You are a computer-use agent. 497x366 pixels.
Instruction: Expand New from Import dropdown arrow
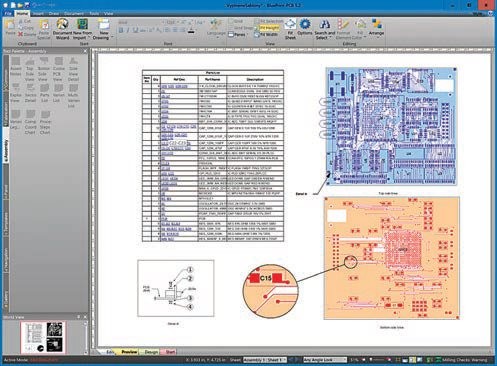tap(89, 38)
